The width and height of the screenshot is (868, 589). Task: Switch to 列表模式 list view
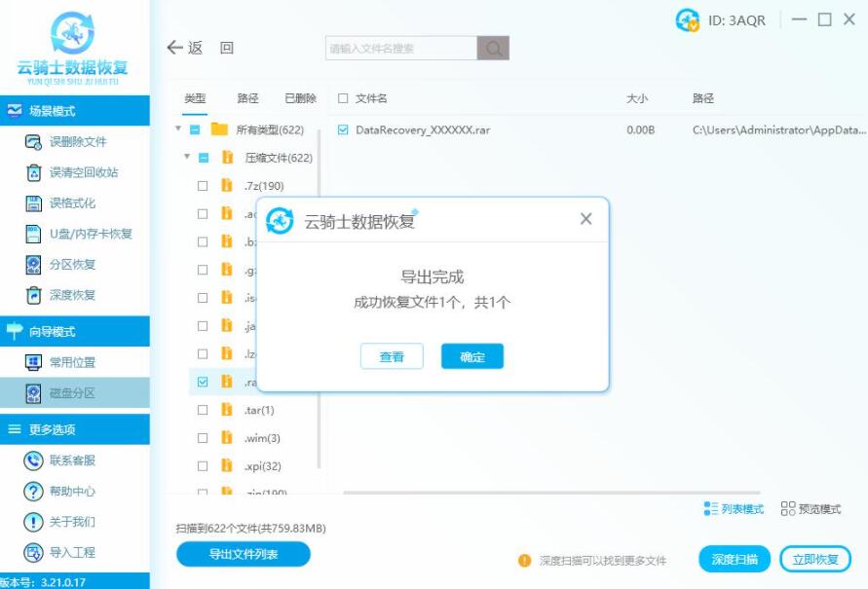tap(734, 509)
